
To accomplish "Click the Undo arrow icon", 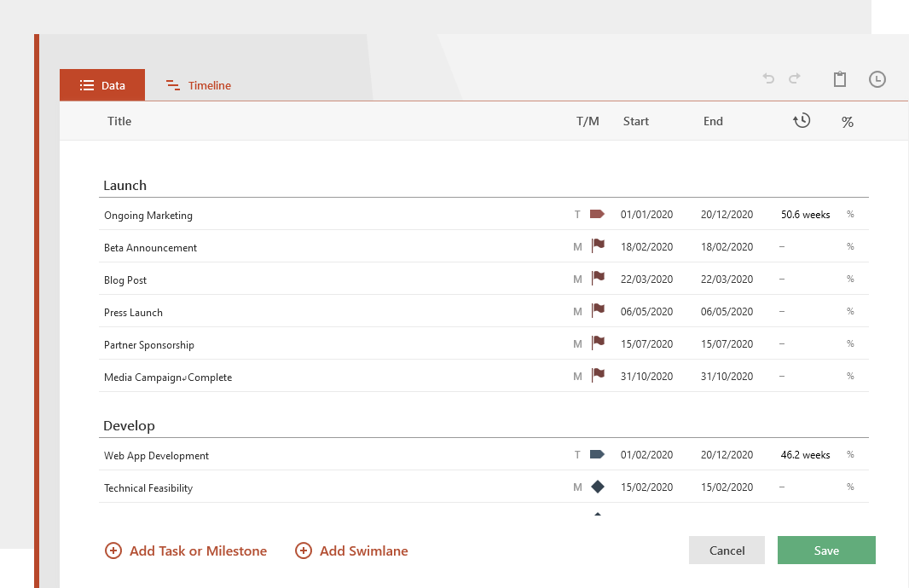I will click(x=768, y=78).
